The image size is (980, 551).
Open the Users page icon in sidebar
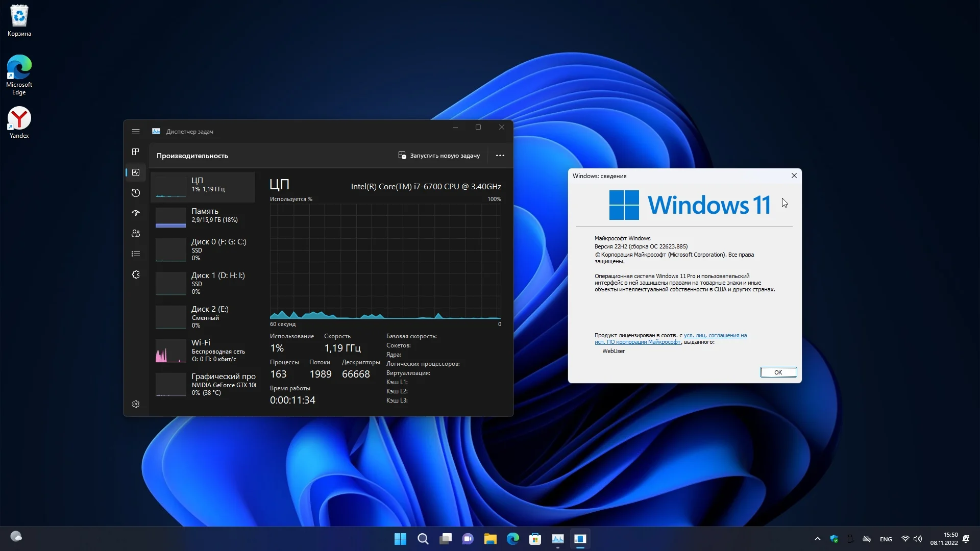pyautogui.click(x=136, y=234)
